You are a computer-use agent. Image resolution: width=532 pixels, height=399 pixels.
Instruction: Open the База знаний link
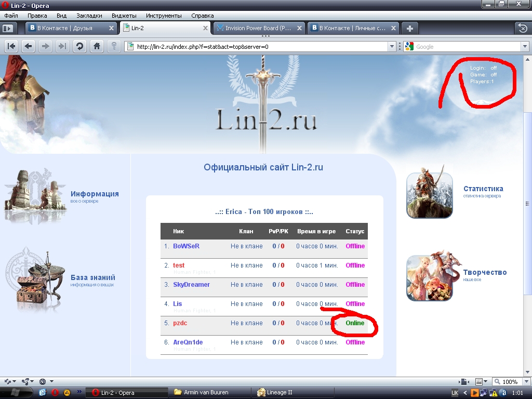click(93, 277)
